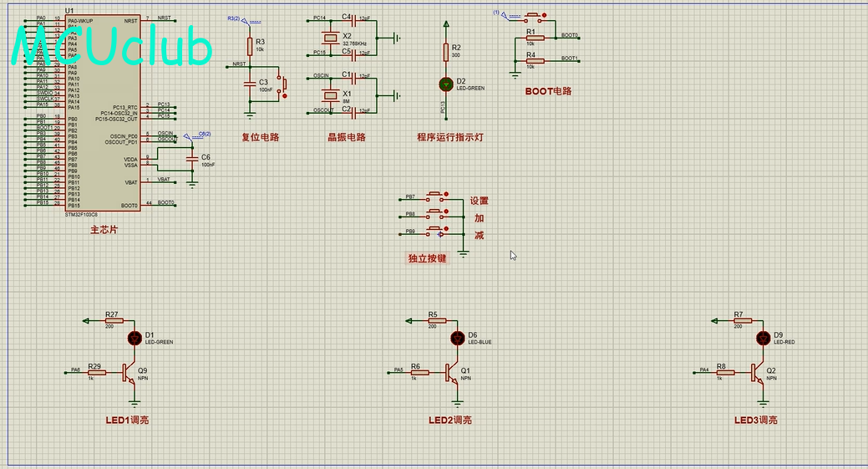This screenshot has width=868, height=469.
Task: Select resistor R29 on PA6 line
Action: click(x=97, y=373)
